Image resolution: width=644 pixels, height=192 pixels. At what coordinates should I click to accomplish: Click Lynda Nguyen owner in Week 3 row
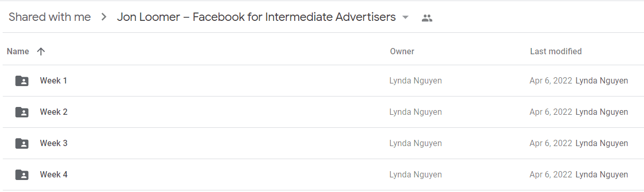tap(416, 143)
